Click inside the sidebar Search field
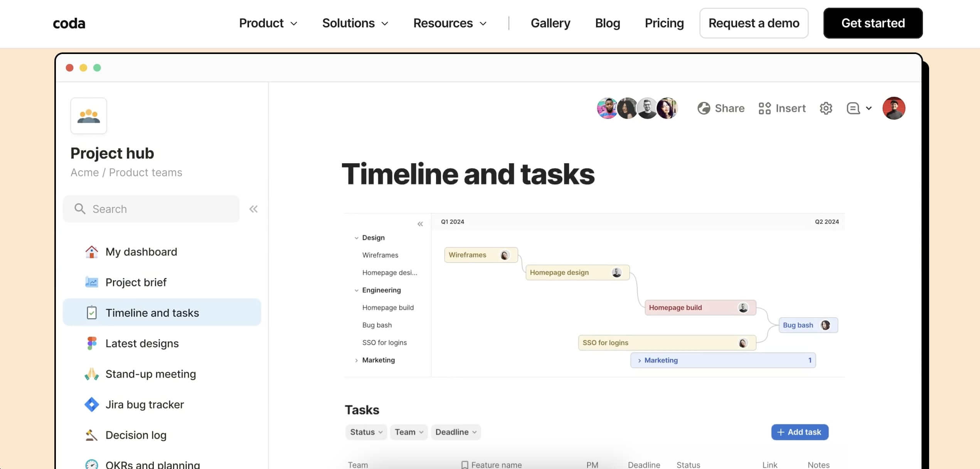The height and width of the screenshot is (469, 980). click(150, 209)
